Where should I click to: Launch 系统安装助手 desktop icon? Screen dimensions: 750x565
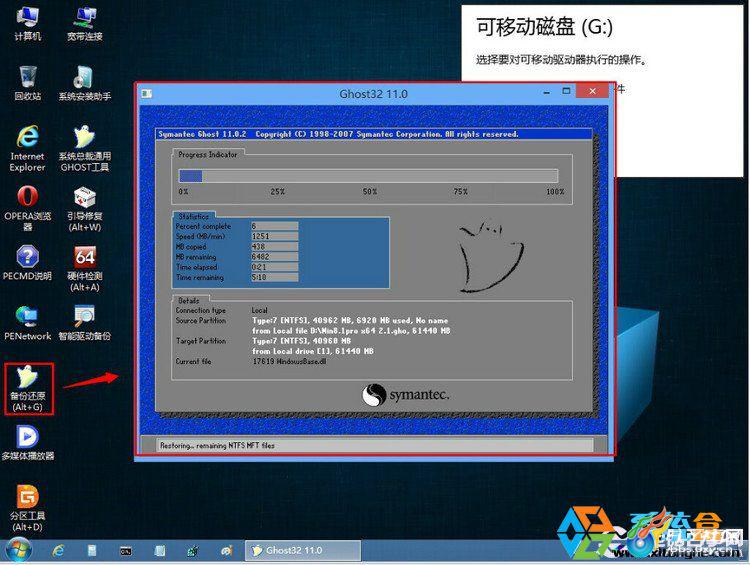coord(85,83)
